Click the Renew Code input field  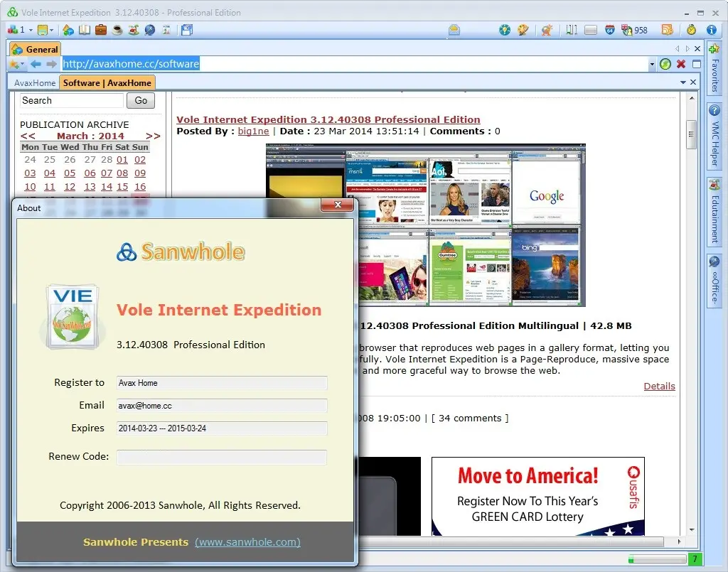[222, 458]
